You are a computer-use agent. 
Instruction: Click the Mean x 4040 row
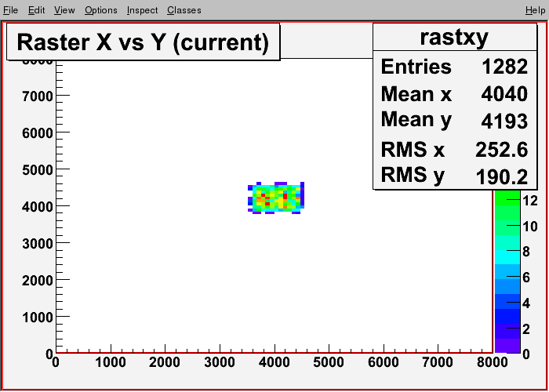(454, 94)
